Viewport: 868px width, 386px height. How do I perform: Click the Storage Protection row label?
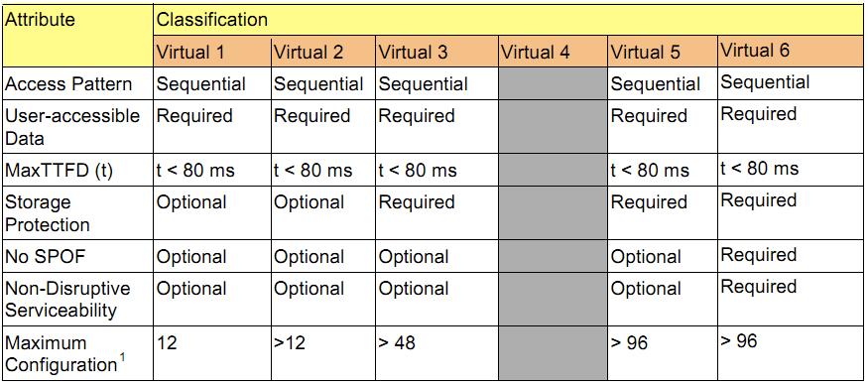pos(77,213)
